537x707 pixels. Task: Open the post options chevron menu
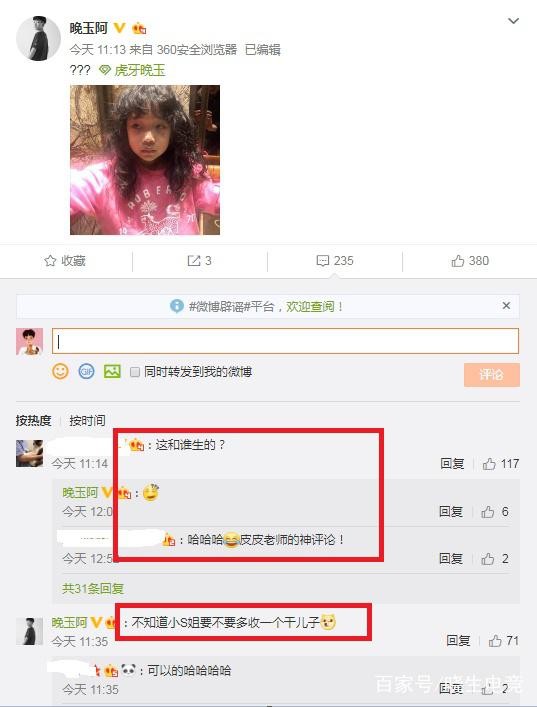pos(513,21)
